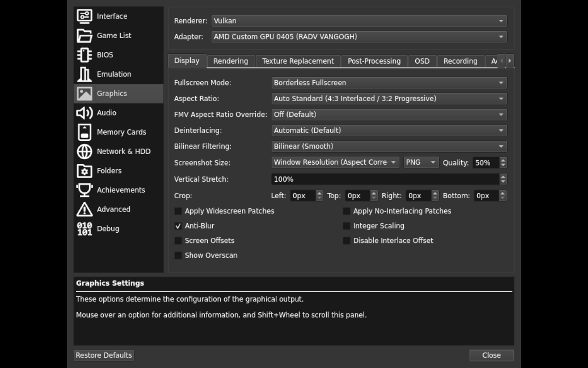Viewport: 588px width, 368px height.
Task: Click the BIOS chip icon
Action: (85, 55)
